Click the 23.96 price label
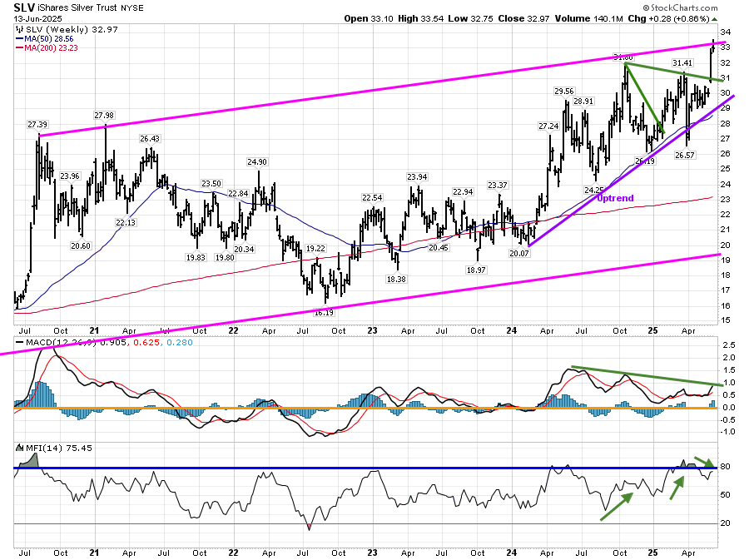 70,176
